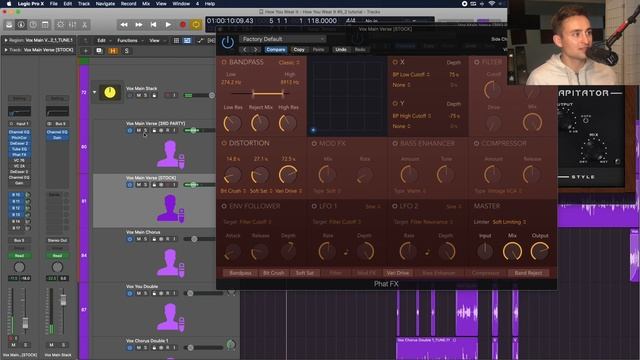Viewport: 640px width, 360px height.
Task: Open the Track menu
Action: (84, 4)
